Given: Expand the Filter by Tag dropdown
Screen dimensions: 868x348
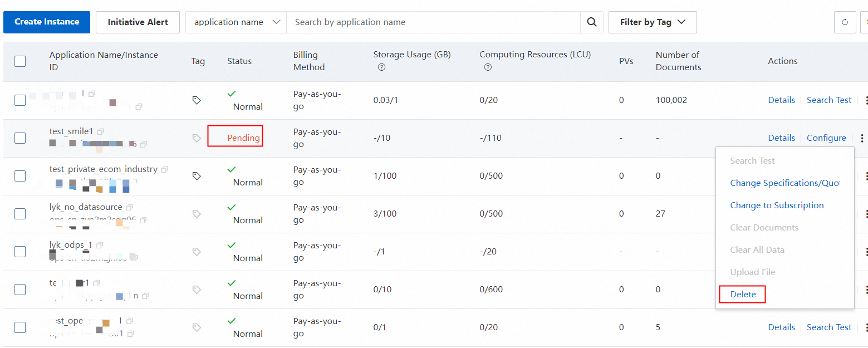Looking at the screenshot, I should coord(652,22).
